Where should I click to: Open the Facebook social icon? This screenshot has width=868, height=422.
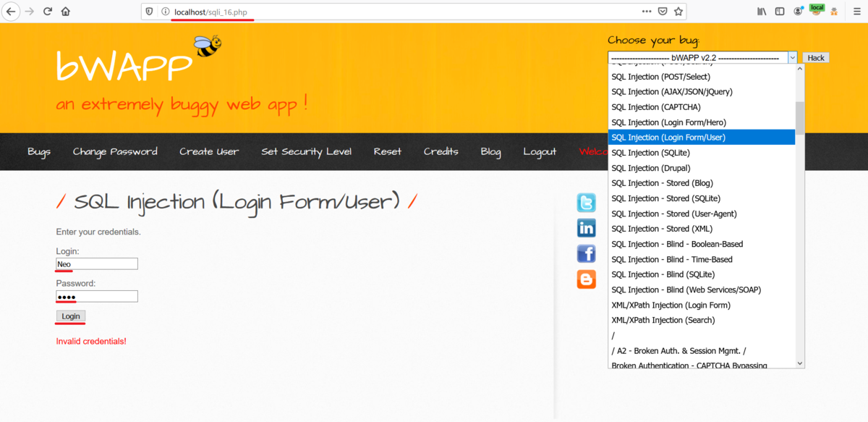pyautogui.click(x=586, y=253)
